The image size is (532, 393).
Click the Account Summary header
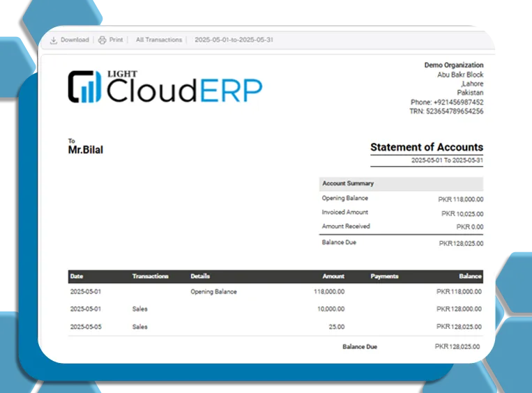[x=401, y=183]
